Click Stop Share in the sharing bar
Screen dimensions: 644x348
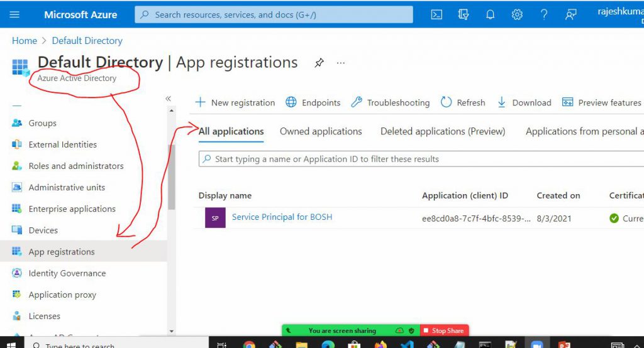click(x=444, y=330)
